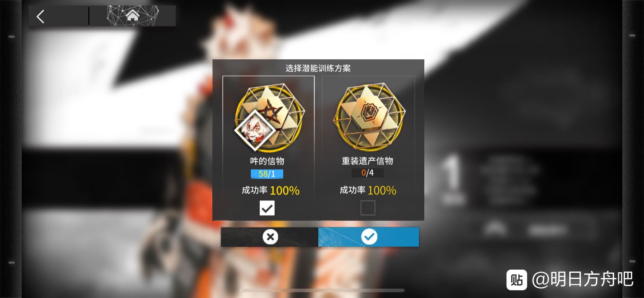Tap the iOS home indicator bar
Screen dimensions: 644x298
(x=322, y=290)
